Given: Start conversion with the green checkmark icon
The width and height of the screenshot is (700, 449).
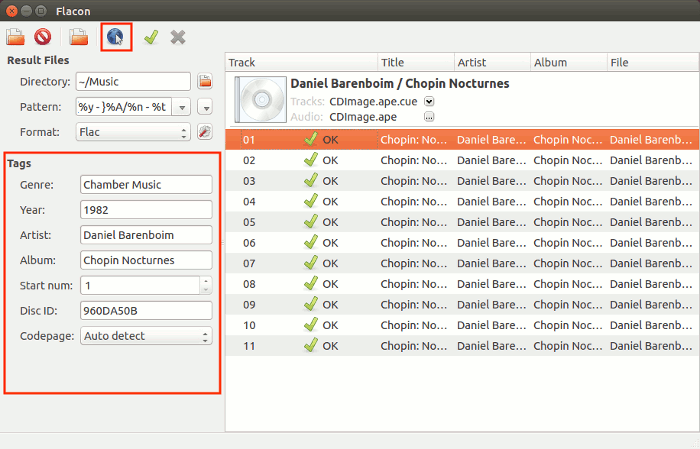Looking at the screenshot, I should point(151,38).
